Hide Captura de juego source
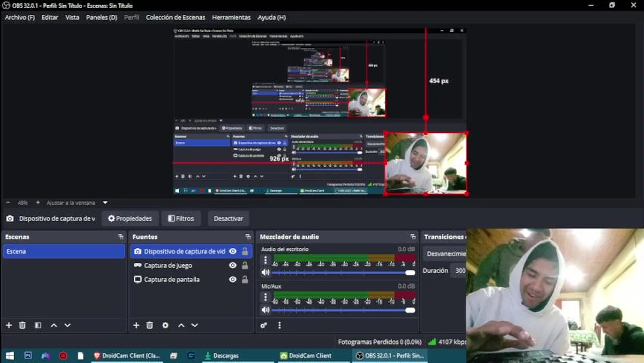Viewport: 644px width, 363px height. point(233,265)
